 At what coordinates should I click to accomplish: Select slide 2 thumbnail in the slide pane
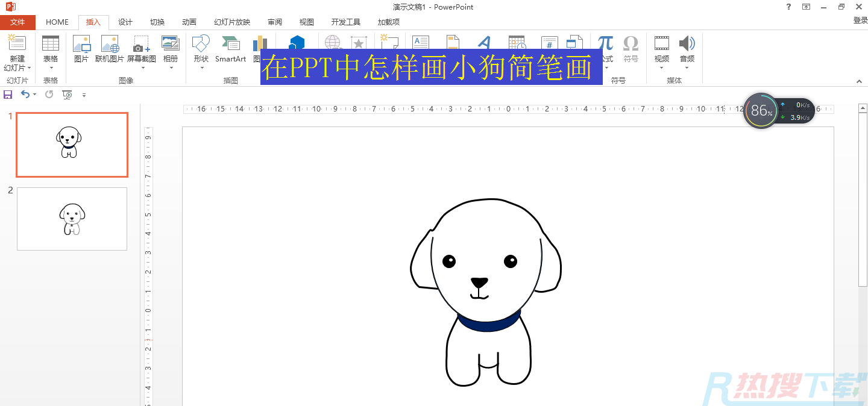[72, 219]
